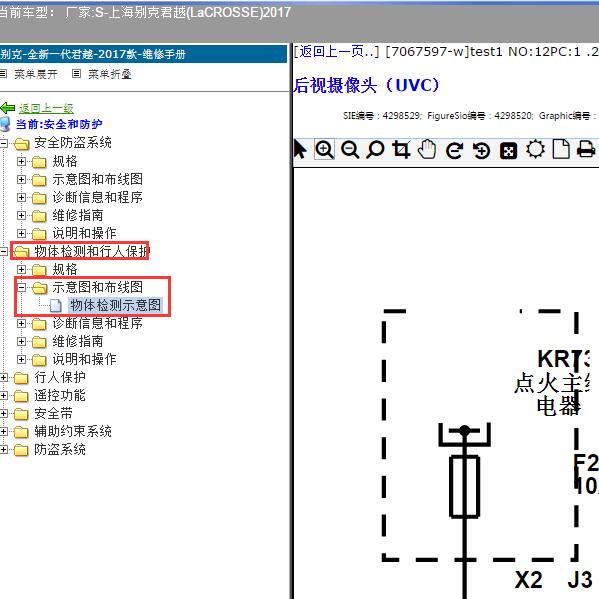The image size is (599, 599).
Task: Expand 维修指南 under 物体检测和行人保护
Action: pyautogui.click(x=21, y=342)
